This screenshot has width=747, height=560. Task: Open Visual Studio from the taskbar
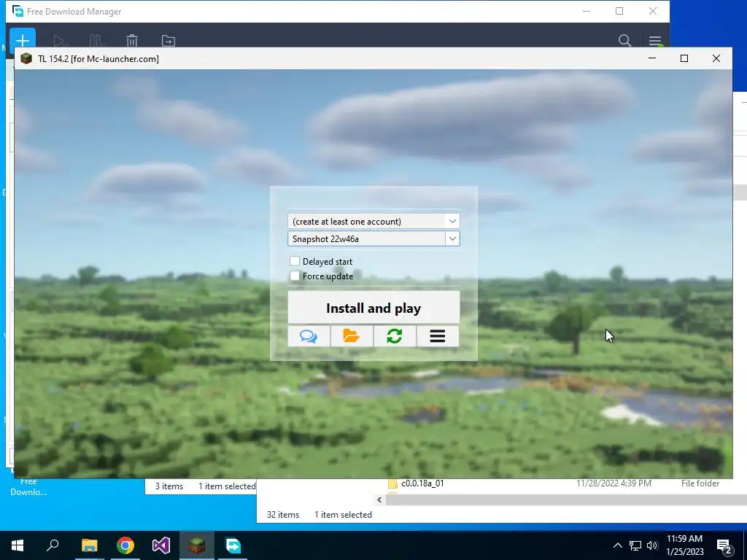(161, 545)
